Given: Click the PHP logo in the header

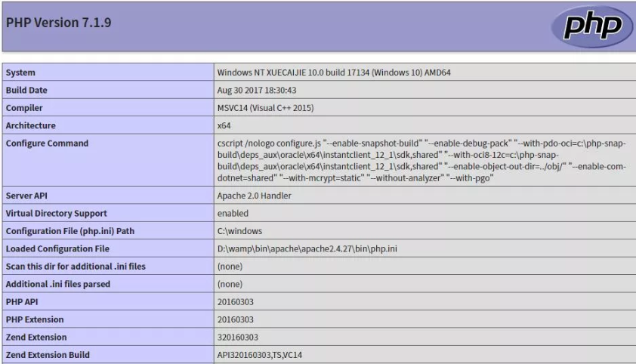Looking at the screenshot, I should 591,26.
